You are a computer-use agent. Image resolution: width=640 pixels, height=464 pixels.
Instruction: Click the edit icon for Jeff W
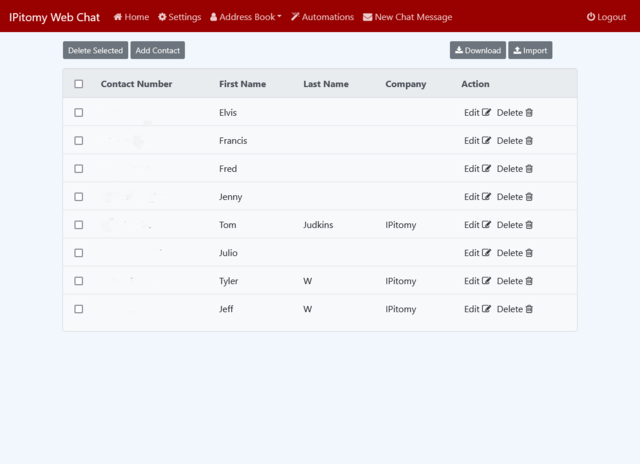tap(487, 309)
